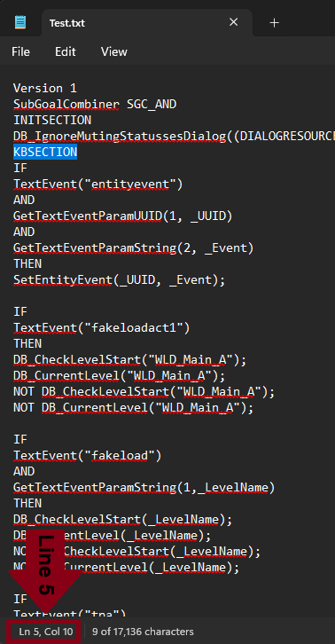Click the Version 1 line
This screenshot has height=644, width=335.
click(45, 89)
